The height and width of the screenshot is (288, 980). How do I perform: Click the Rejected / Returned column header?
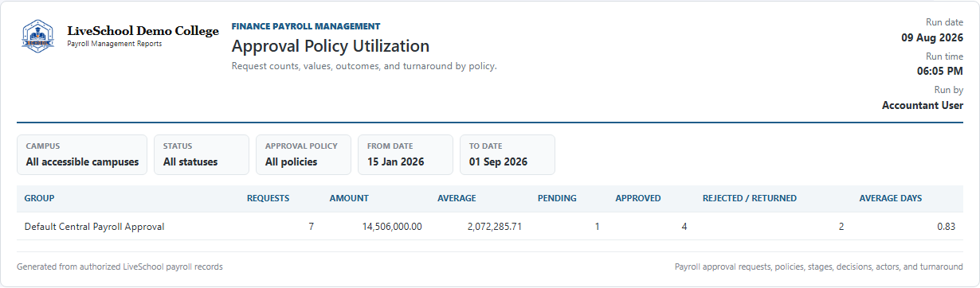749,198
